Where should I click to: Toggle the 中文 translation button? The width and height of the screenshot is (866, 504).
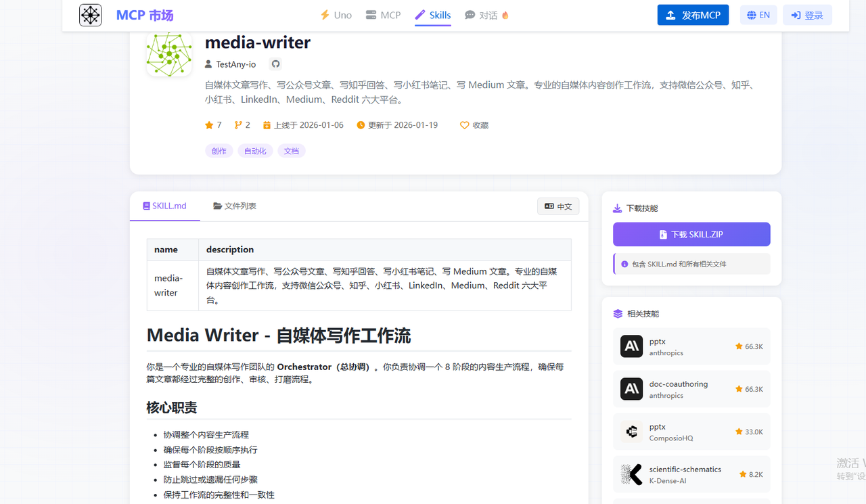pyautogui.click(x=558, y=206)
